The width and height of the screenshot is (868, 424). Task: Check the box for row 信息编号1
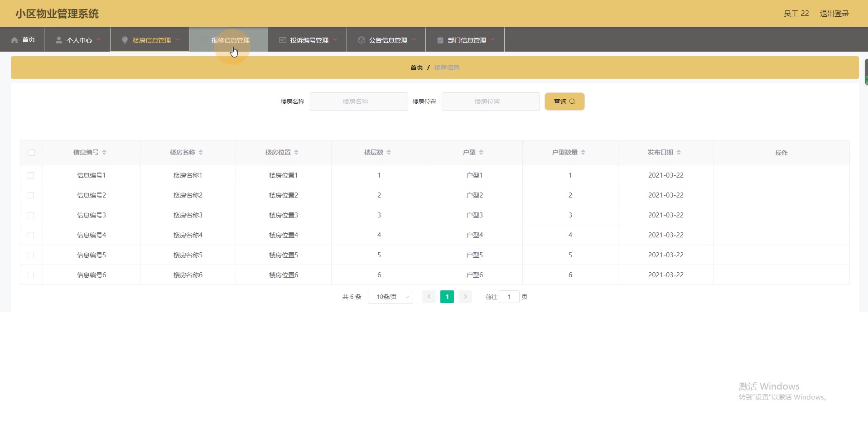[31, 175]
